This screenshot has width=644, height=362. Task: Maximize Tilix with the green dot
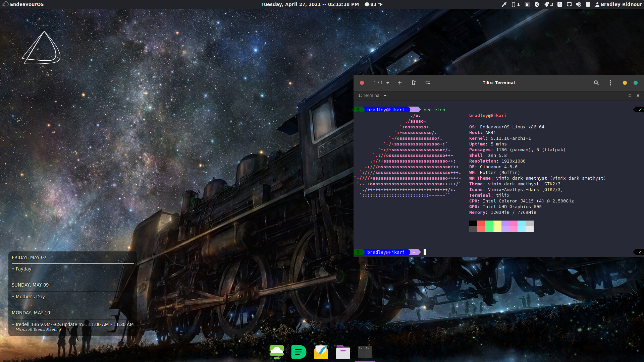click(x=636, y=83)
